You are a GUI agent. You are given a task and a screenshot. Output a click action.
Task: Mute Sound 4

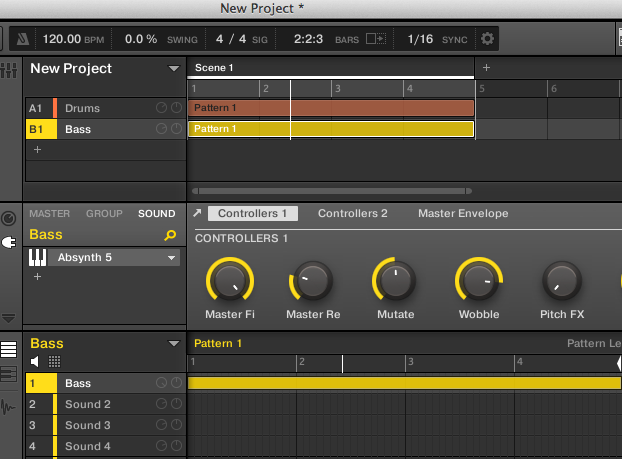tap(161, 446)
